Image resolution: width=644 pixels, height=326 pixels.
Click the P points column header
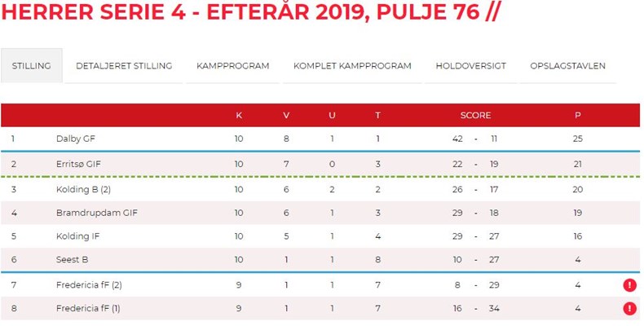point(577,115)
